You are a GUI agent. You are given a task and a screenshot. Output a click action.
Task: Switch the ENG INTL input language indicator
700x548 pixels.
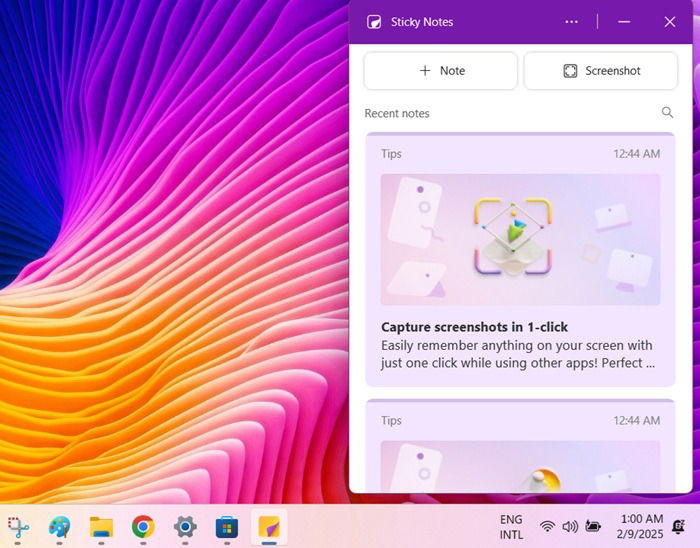point(511,527)
